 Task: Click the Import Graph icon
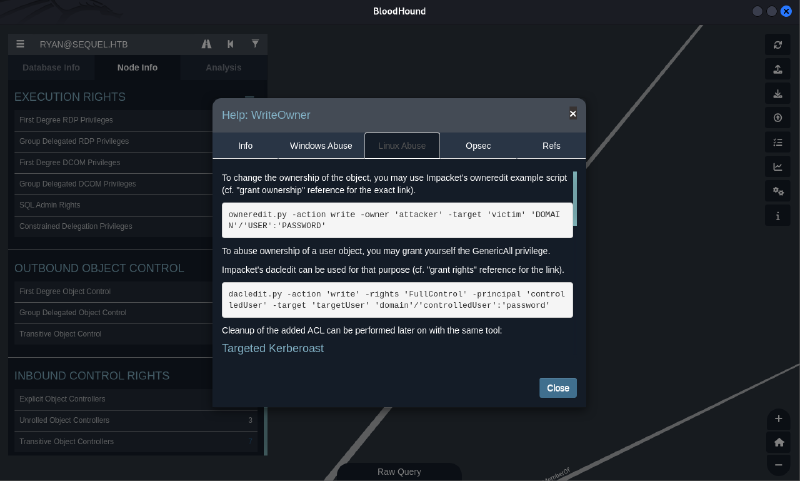pyautogui.click(x=778, y=94)
